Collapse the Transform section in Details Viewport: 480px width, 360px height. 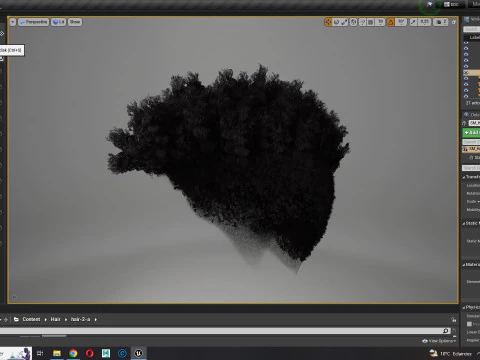pos(464,177)
